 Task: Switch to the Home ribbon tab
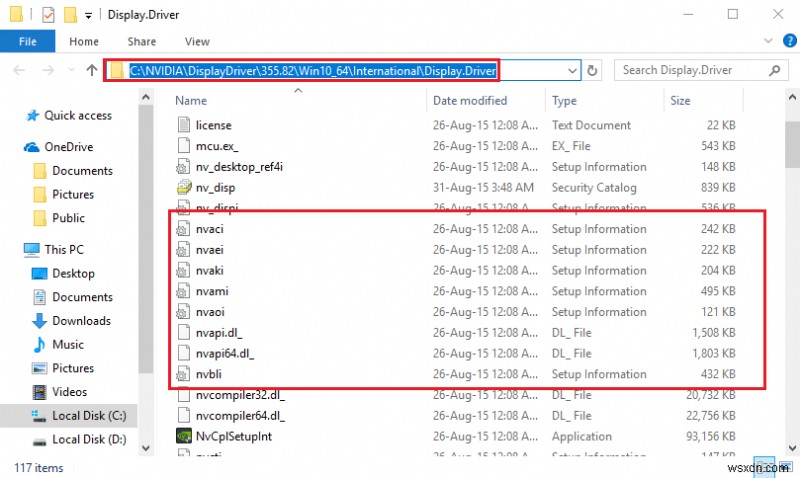click(x=84, y=41)
